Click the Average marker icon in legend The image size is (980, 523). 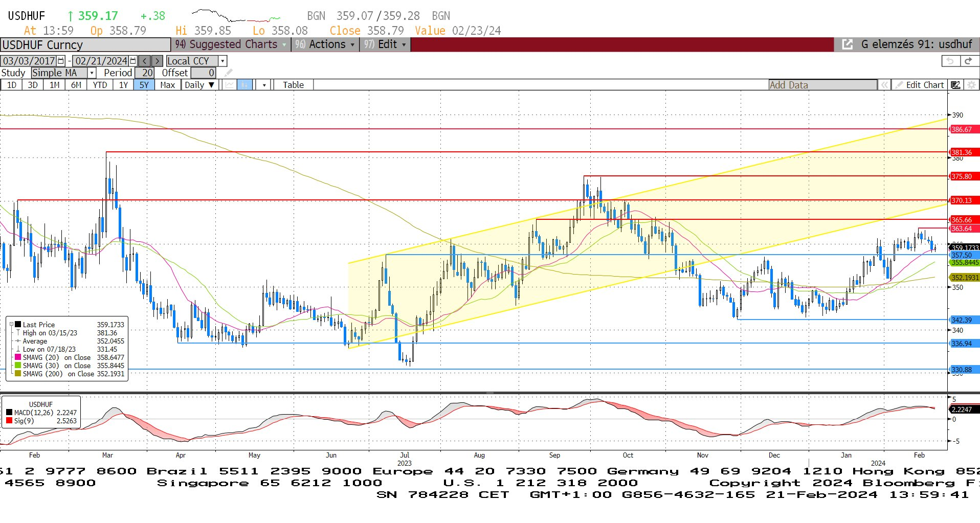(18, 341)
